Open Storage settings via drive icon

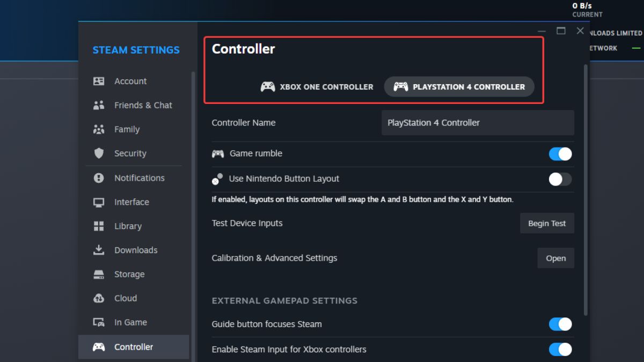[99, 274]
